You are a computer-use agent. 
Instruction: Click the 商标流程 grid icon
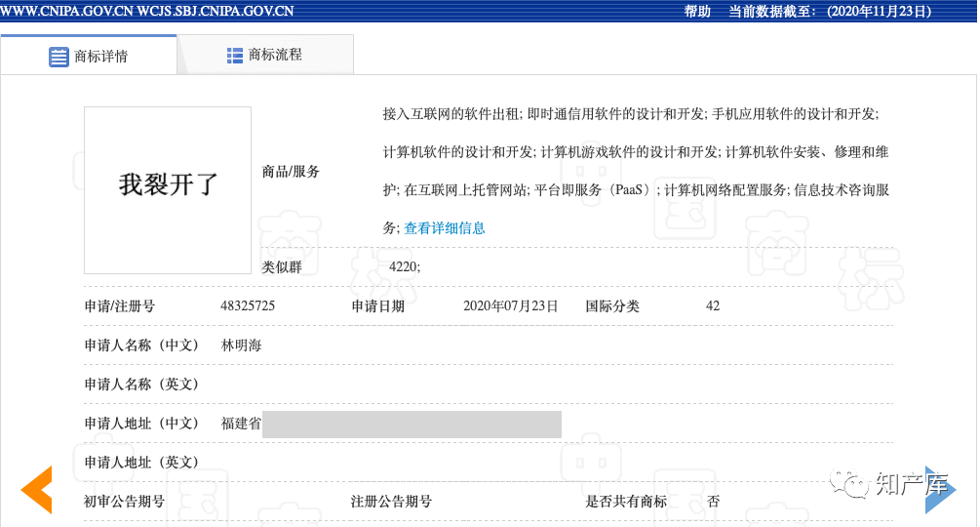pyautogui.click(x=235, y=56)
